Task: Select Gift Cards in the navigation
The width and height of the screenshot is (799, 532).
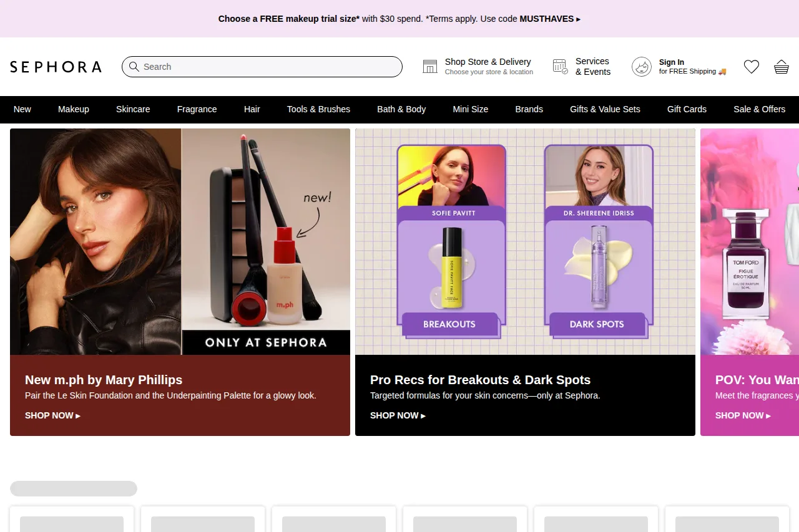Action: [x=687, y=109]
